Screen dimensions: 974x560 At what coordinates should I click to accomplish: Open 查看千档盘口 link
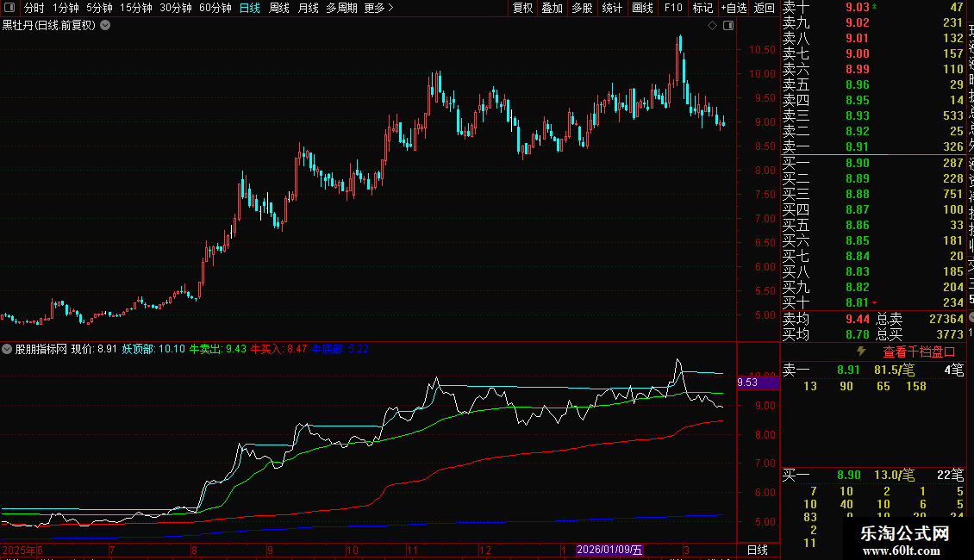[x=919, y=352]
